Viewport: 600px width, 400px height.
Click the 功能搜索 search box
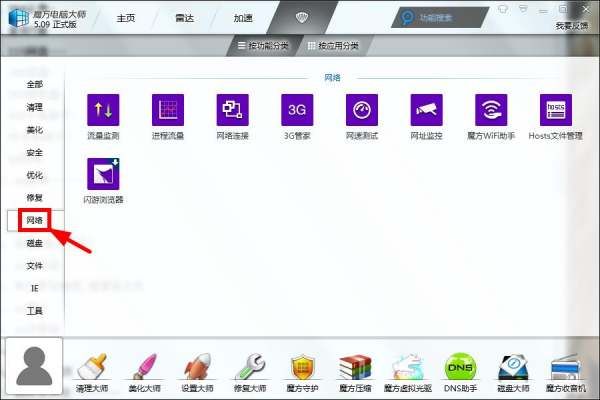[440, 18]
